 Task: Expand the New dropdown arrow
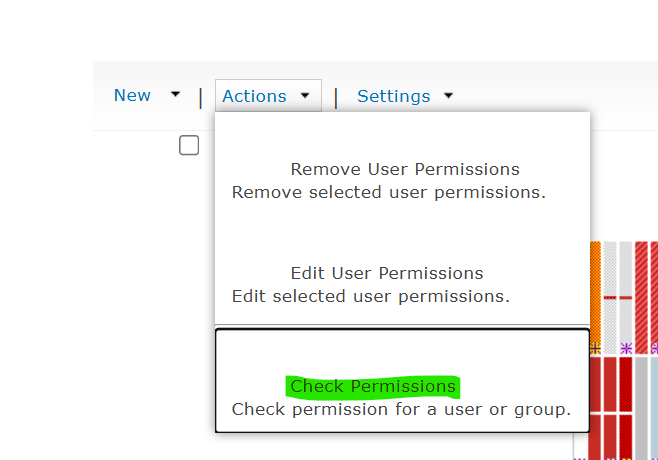click(x=176, y=95)
